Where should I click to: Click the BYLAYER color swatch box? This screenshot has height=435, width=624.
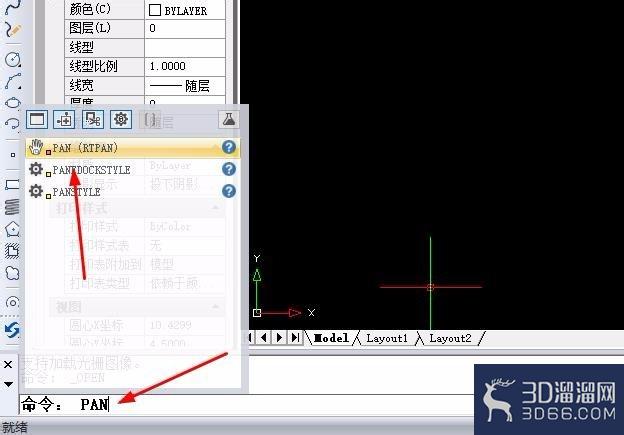[154, 10]
